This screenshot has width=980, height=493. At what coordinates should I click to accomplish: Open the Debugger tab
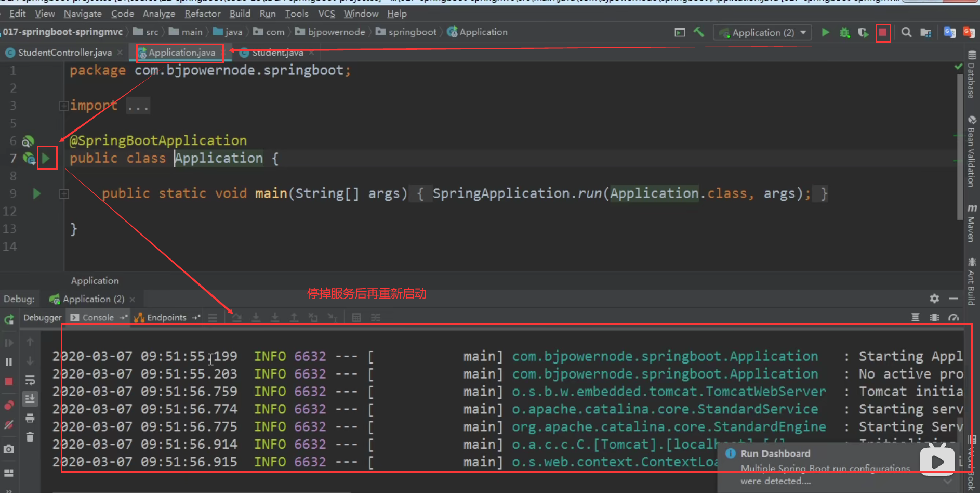tap(42, 317)
